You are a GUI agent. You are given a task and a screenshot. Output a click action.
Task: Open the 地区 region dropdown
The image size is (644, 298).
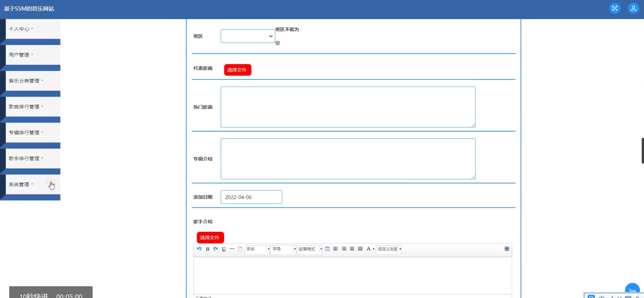point(248,36)
